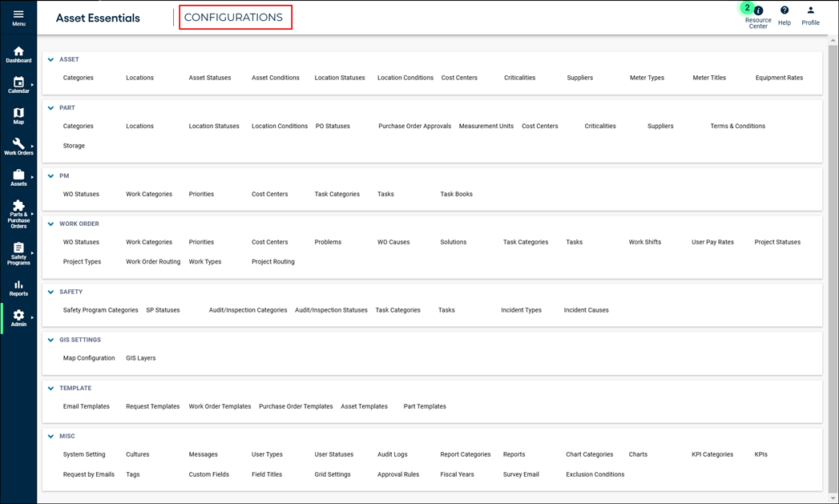Open the Reports bar chart icon
Image resolution: width=839 pixels, height=504 pixels.
18,284
